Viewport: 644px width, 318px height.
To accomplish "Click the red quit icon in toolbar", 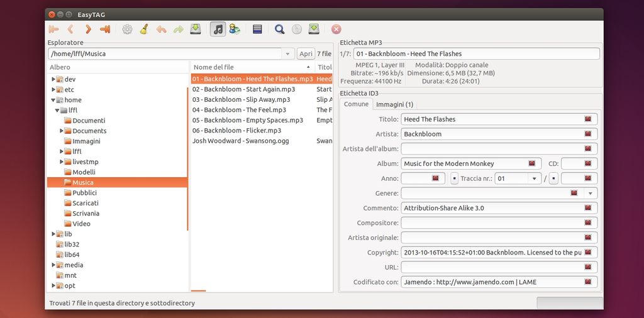I will pos(336,29).
